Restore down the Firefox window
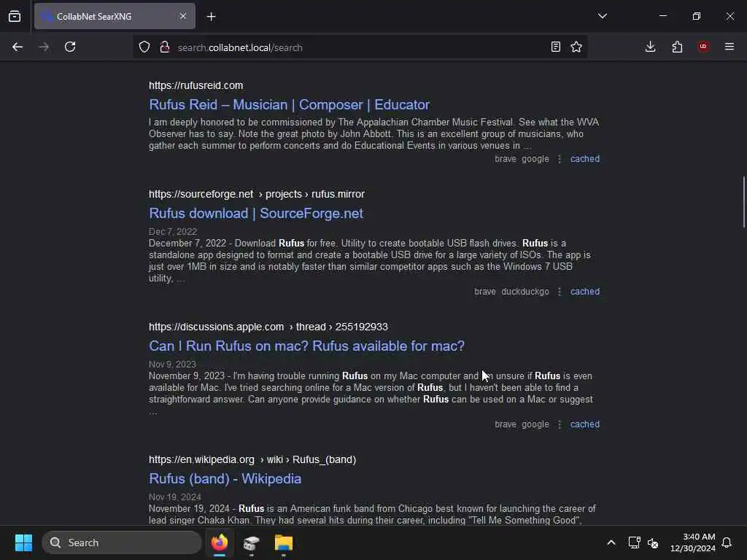747x560 pixels. [x=697, y=16]
